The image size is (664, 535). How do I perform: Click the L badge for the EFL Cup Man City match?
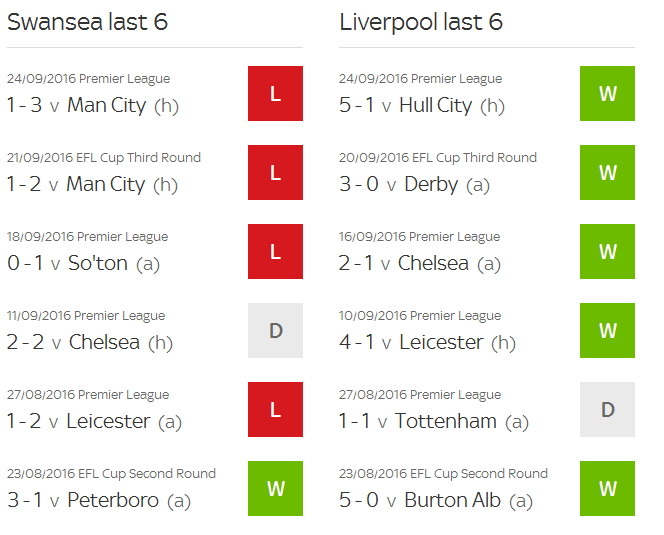click(275, 172)
